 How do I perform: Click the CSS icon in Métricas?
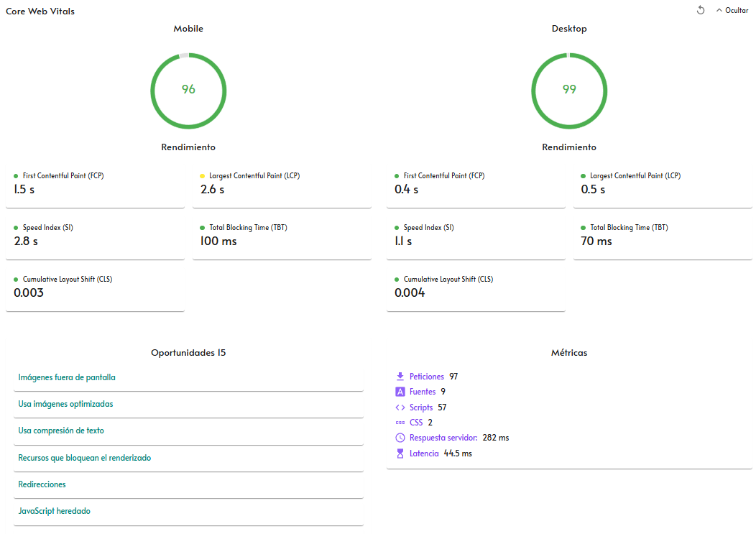[x=400, y=423]
